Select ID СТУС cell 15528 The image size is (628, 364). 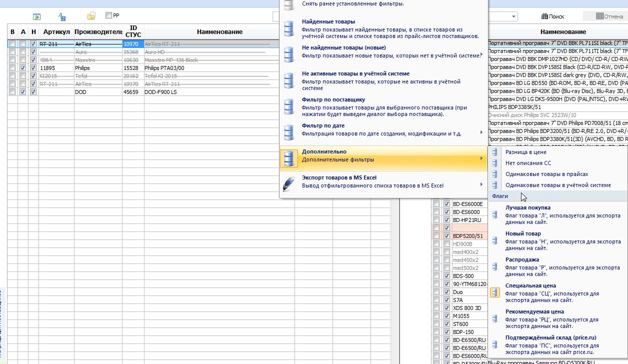132,68
